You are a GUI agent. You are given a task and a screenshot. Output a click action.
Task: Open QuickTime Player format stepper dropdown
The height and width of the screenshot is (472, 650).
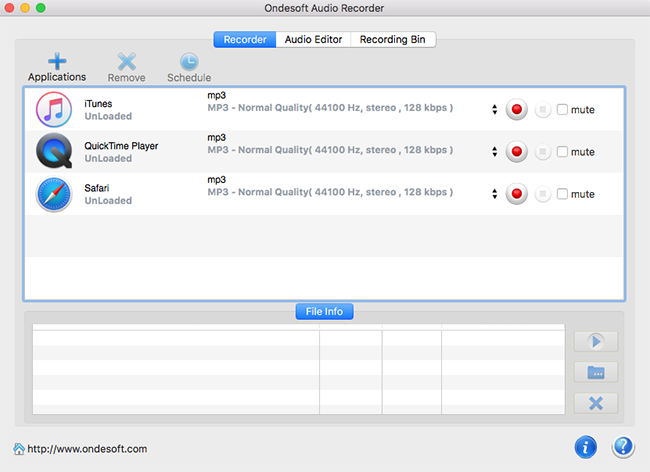495,152
